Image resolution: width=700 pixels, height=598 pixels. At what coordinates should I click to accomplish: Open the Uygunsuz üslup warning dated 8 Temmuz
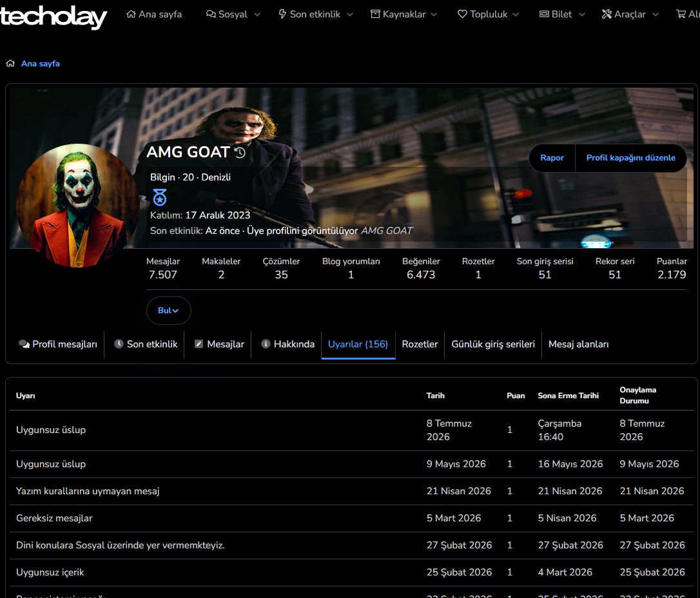pyautogui.click(x=51, y=430)
